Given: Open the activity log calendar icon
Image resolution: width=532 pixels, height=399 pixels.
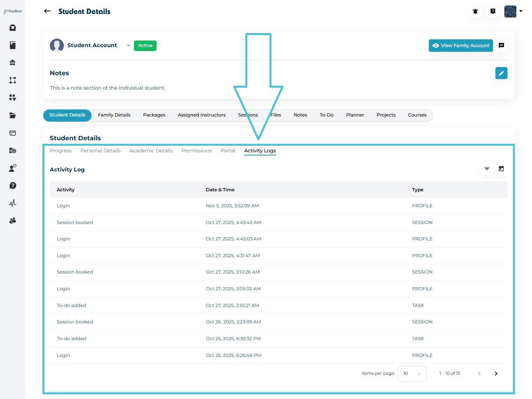Looking at the screenshot, I should 501,169.
